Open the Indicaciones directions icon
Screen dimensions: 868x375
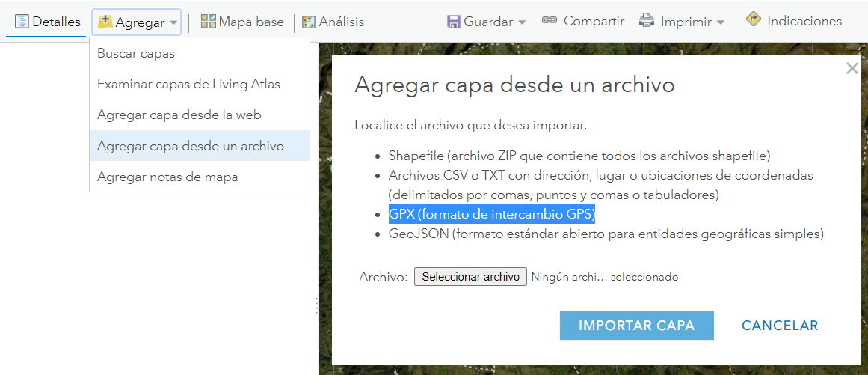(754, 21)
